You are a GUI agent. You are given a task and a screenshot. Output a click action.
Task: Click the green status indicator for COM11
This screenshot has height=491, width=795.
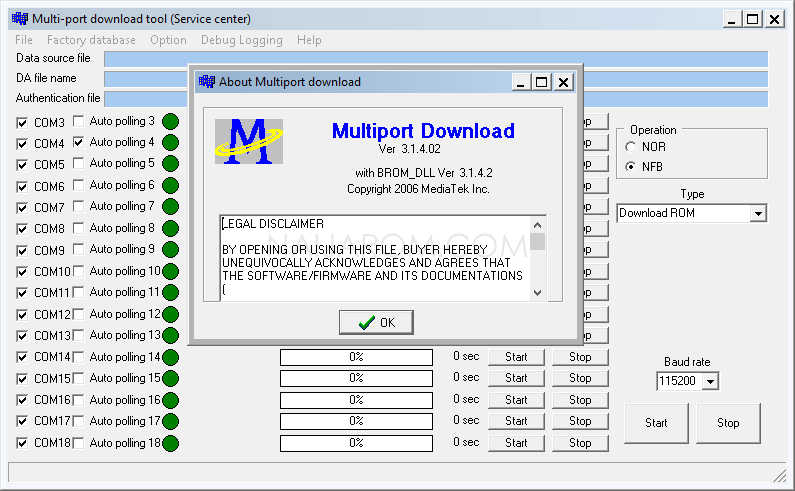(170, 293)
